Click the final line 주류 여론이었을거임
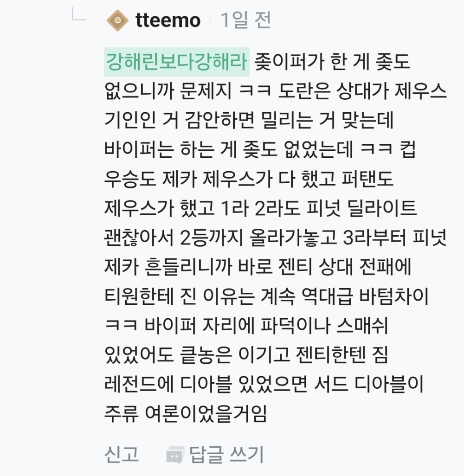The height and width of the screenshot is (476, 464). pyautogui.click(x=186, y=413)
